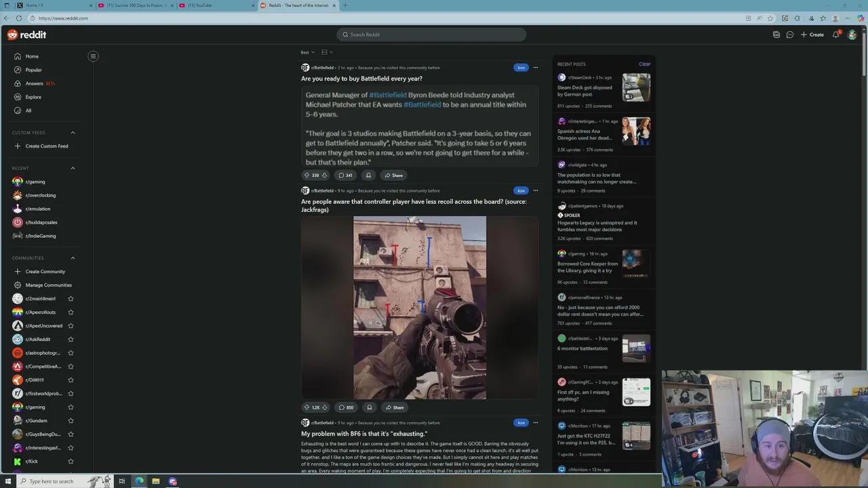The width and height of the screenshot is (868, 488).
Task: Open the 850 comments on recoil post
Action: [346, 407]
